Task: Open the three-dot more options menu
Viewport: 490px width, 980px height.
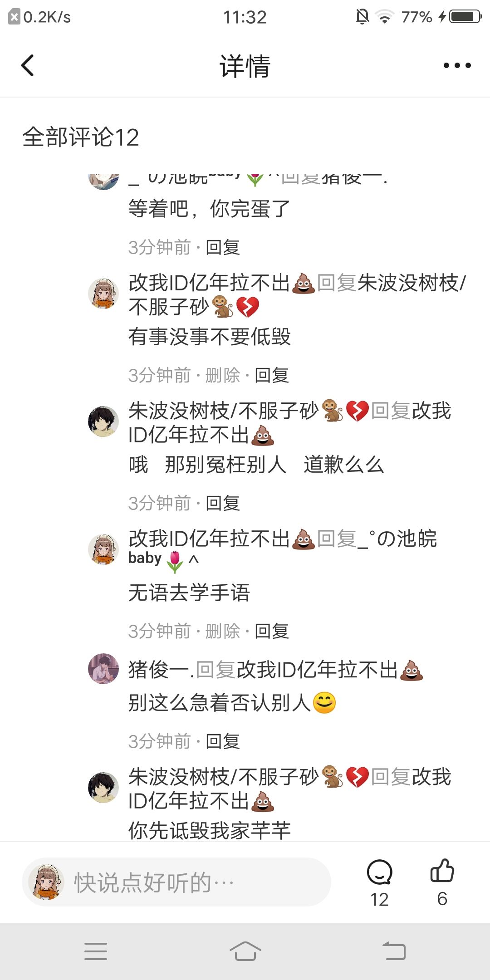Action: (x=457, y=65)
